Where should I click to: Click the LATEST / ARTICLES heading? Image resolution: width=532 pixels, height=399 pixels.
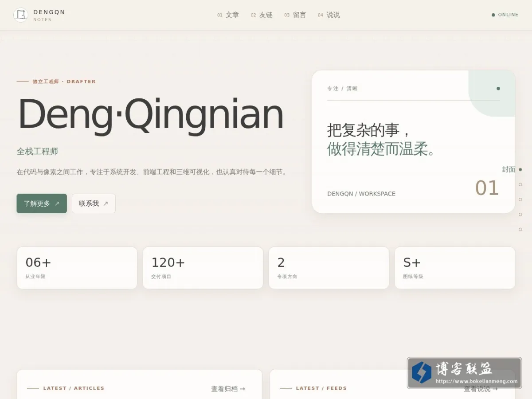click(74, 388)
